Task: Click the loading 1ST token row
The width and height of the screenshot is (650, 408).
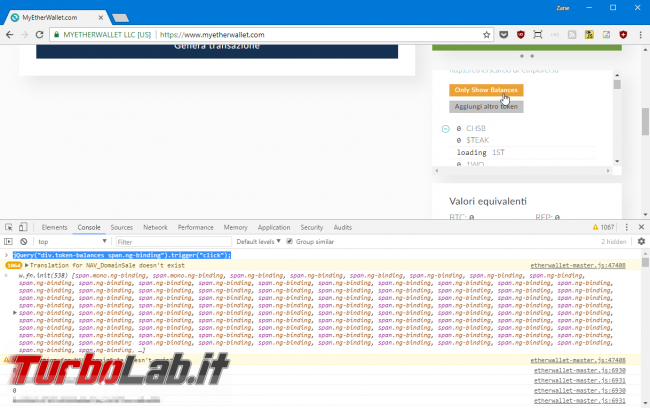Action: point(521,153)
